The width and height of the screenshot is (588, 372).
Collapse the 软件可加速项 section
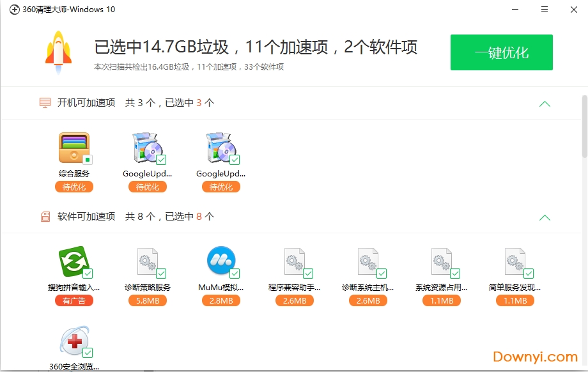coord(545,217)
